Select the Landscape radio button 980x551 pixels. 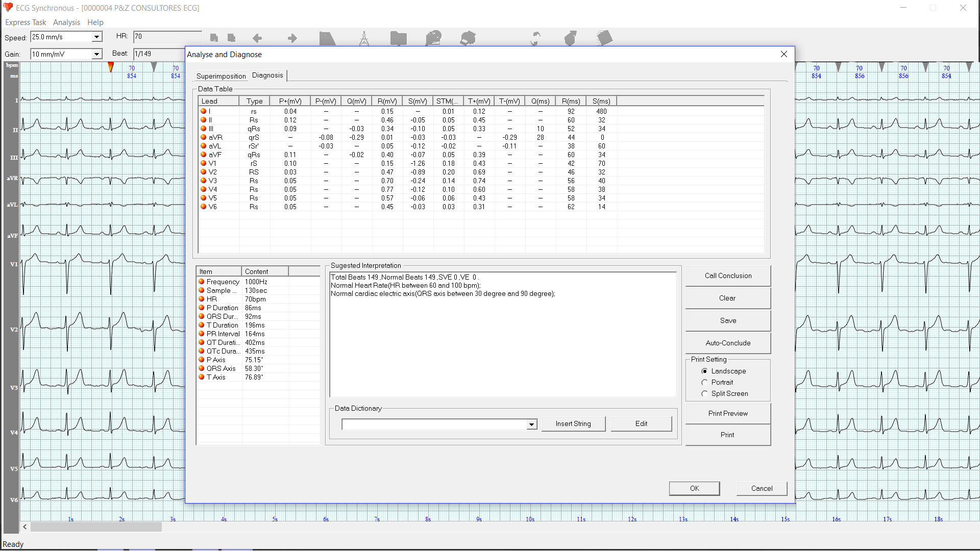704,371
